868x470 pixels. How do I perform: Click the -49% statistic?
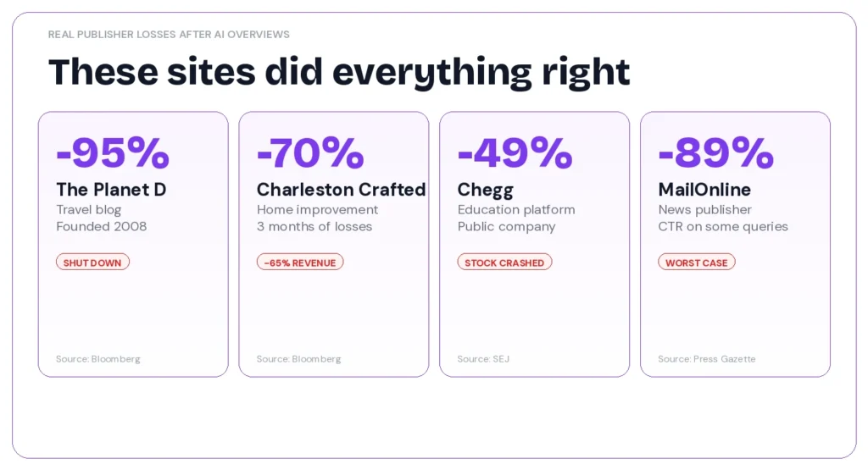click(x=515, y=153)
